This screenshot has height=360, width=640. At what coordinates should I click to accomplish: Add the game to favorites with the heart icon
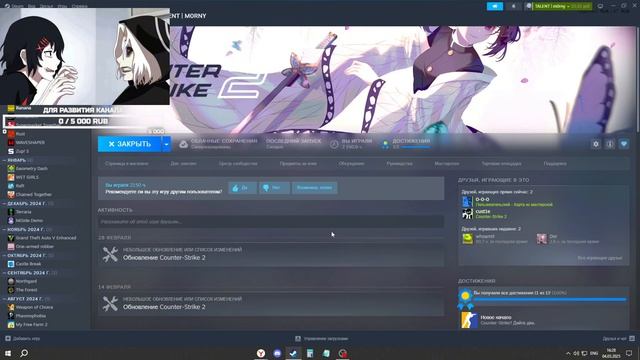click(624, 144)
